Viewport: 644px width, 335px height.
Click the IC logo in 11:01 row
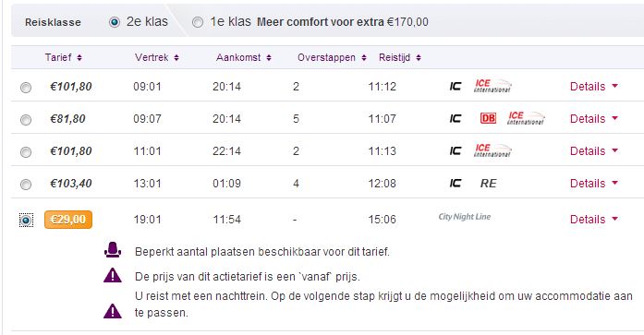point(456,151)
